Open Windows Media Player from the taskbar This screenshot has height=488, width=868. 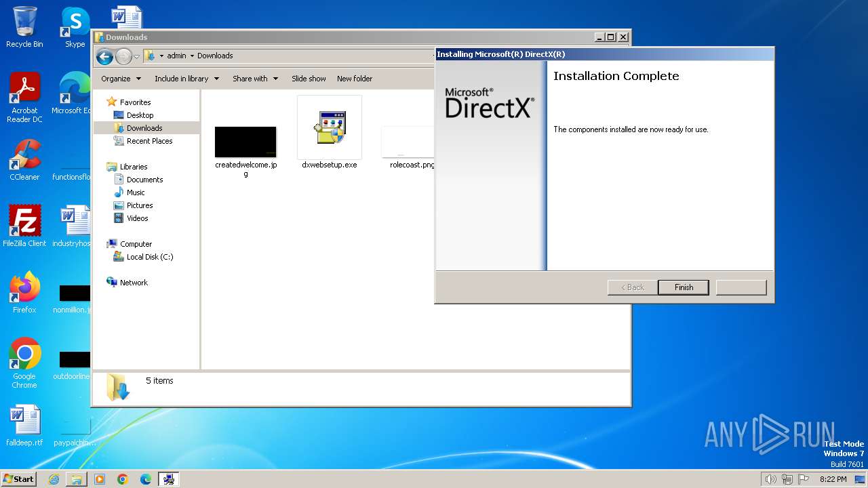tap(100, 479)
